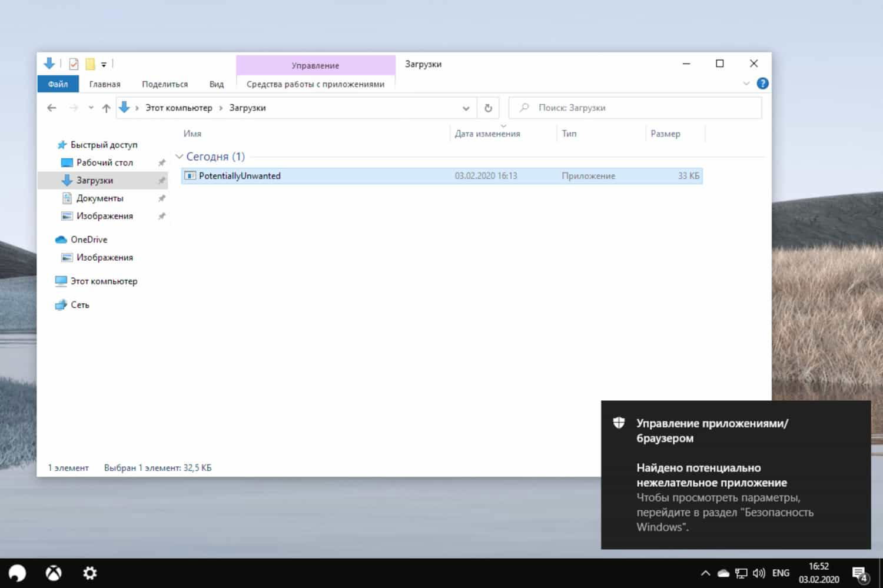This screenshot has height=588, width=883.
Task: Refresh the Загрузки folder view
Action: [488, 108]
